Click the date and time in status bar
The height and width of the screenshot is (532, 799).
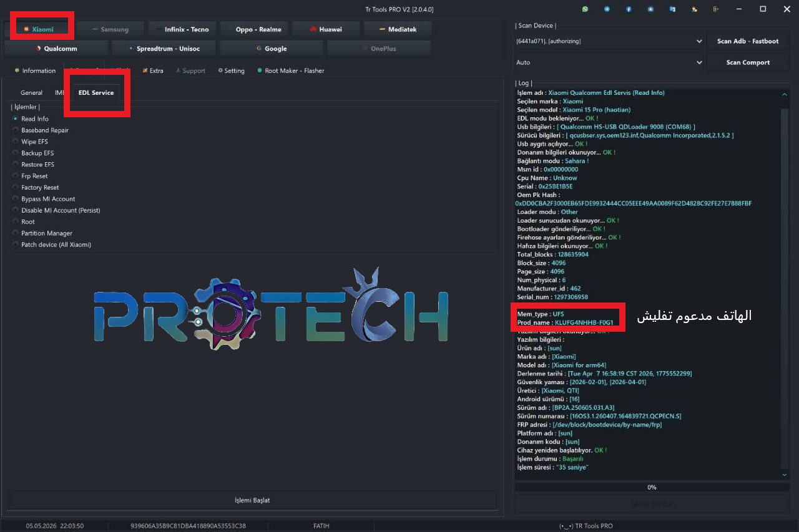(55, 526)
